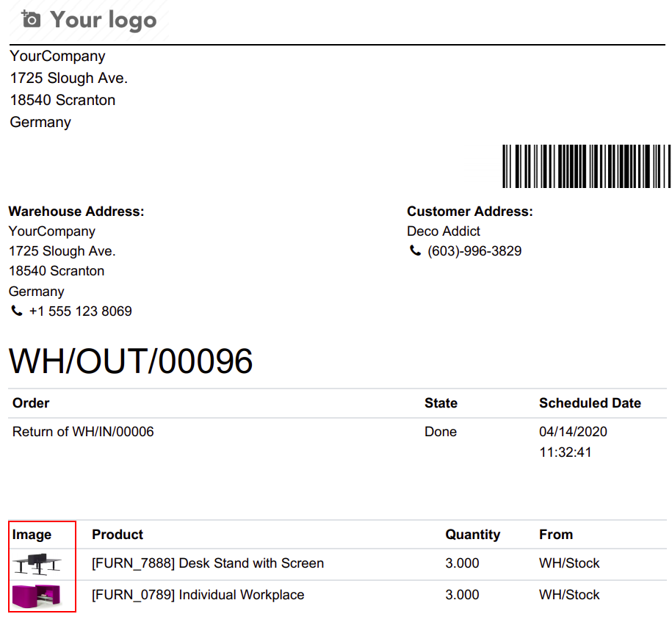Screen dimensions: 672x636
Task: Click the camera icon beside Your logo
Action: click(x=31, y=19)
